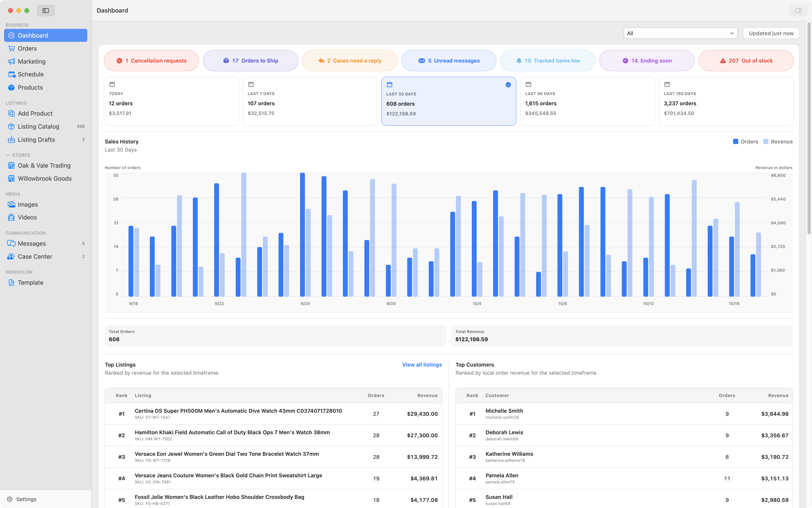Open the Settings gear
This screenshot has width=812, height=508.
pos(10,499)
